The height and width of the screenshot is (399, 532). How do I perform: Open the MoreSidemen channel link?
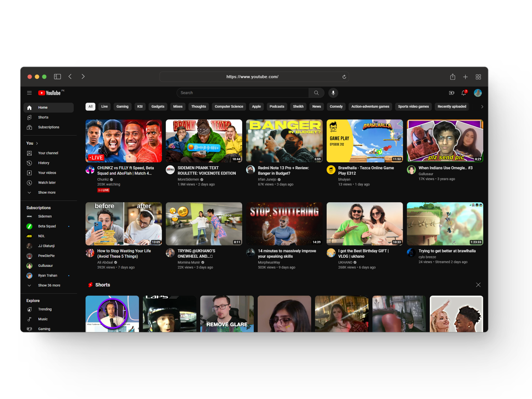click(x=188, y=180)
